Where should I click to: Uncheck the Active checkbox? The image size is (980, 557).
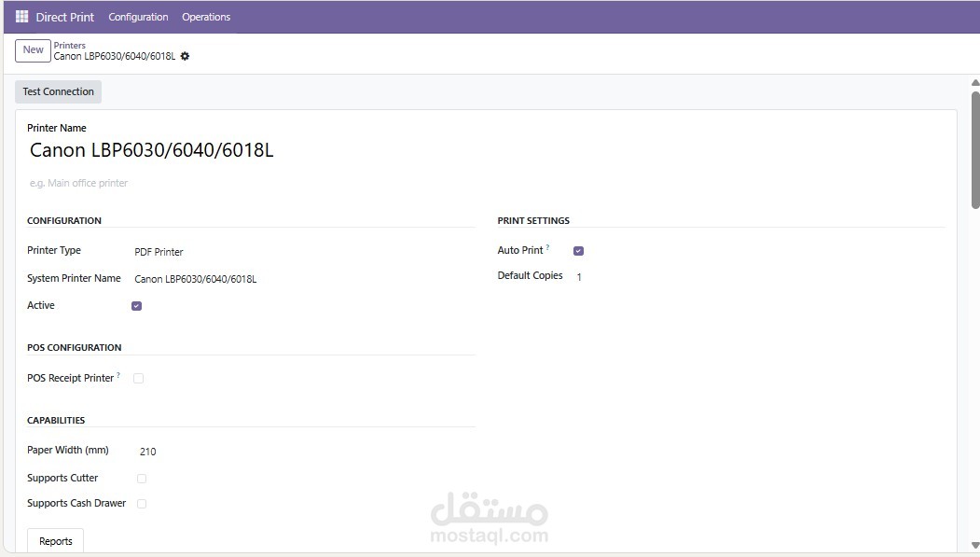click(x=136, y=306)
